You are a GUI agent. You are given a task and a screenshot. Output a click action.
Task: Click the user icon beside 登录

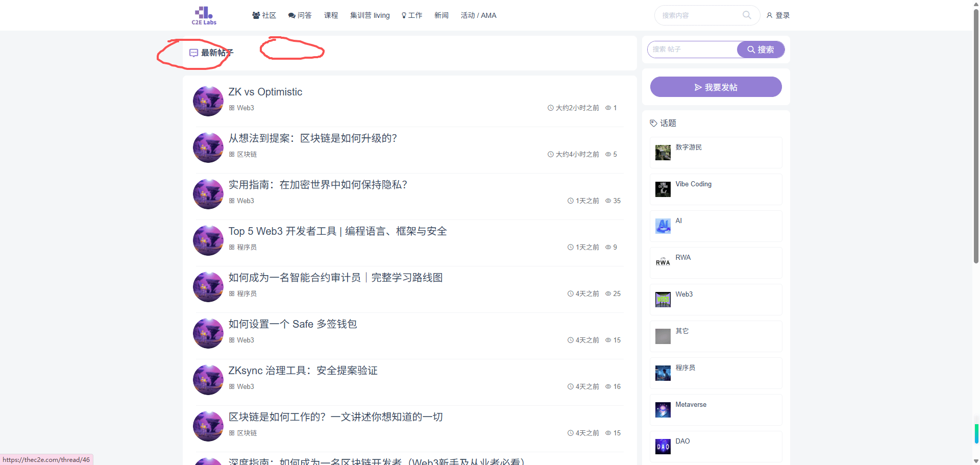click(x=769, y=16)
